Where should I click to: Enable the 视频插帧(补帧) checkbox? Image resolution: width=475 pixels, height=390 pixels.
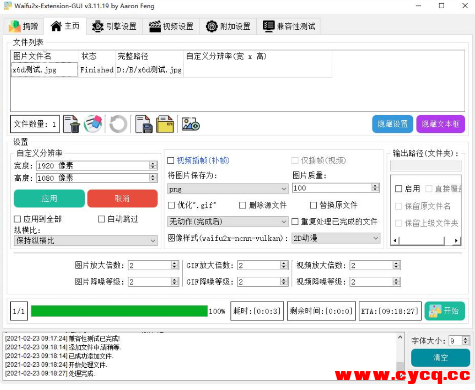tap(171, 161)
